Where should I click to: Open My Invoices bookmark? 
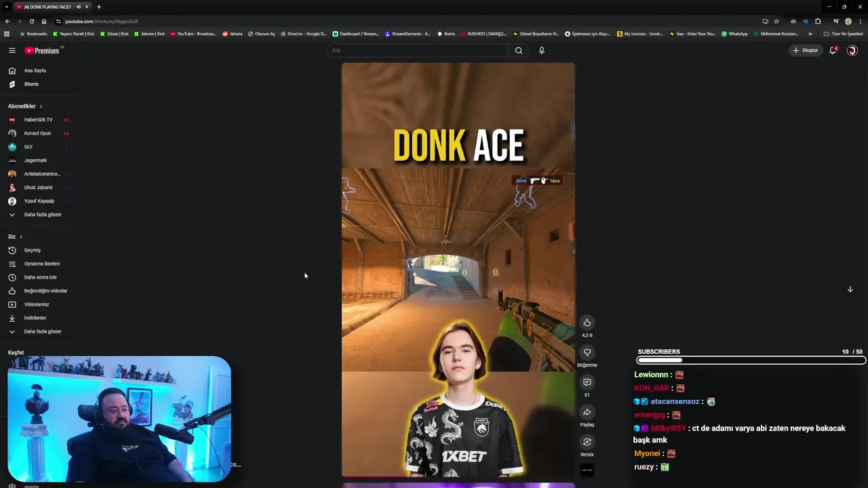640,33
